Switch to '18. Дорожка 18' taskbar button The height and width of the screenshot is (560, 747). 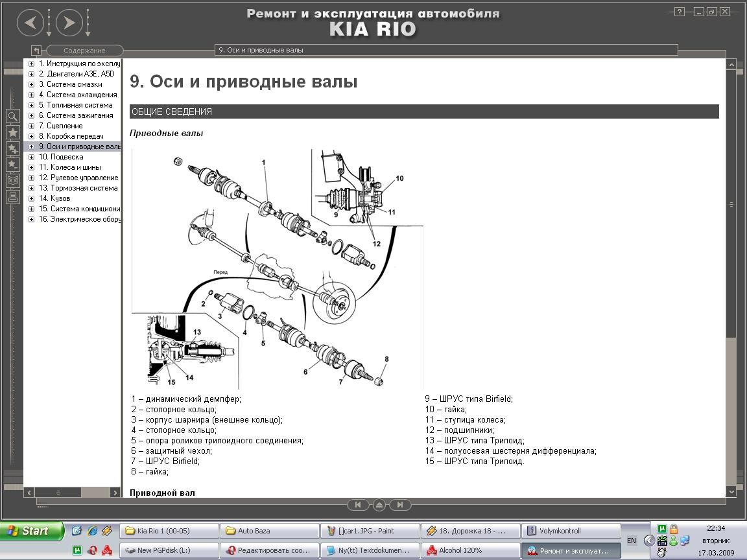coord(471,530)
